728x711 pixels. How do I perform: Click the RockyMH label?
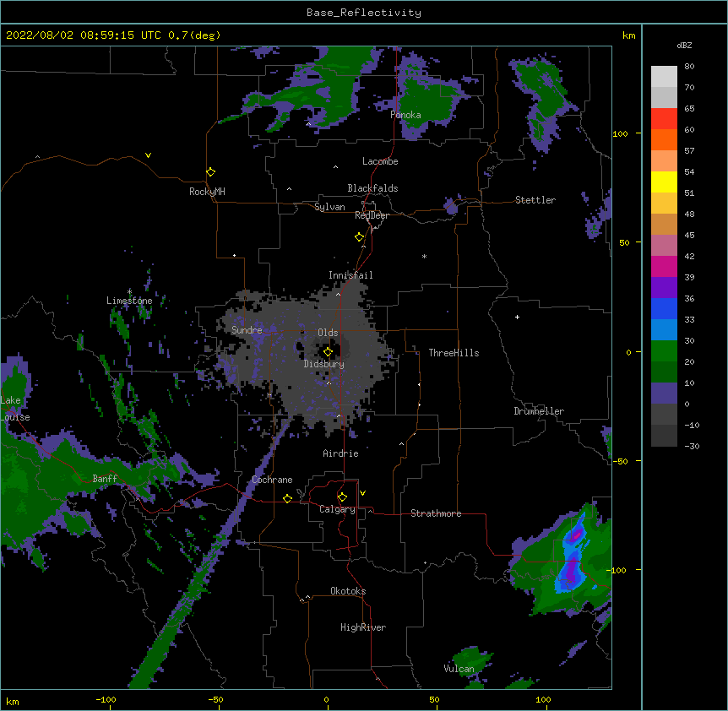(207, 192)
